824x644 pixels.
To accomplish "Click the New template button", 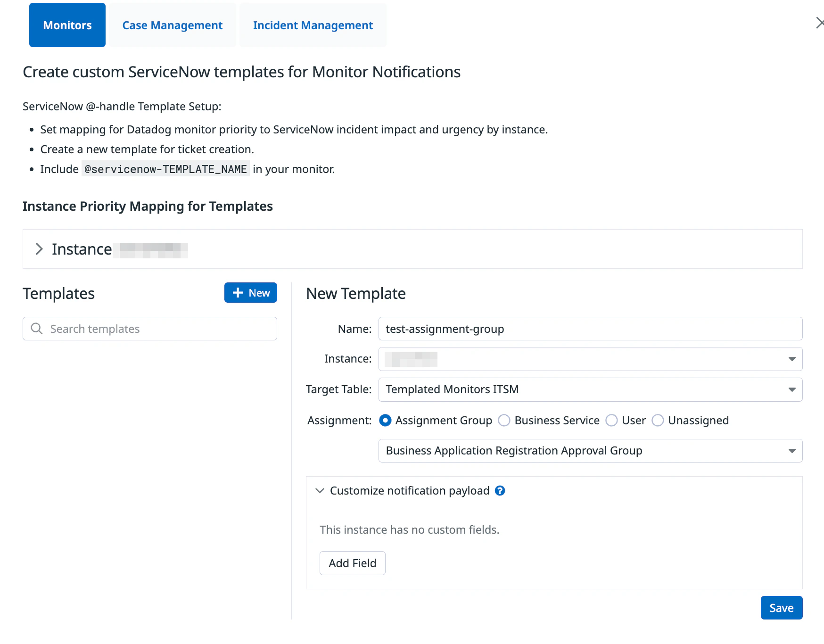I will coord(251,293).
